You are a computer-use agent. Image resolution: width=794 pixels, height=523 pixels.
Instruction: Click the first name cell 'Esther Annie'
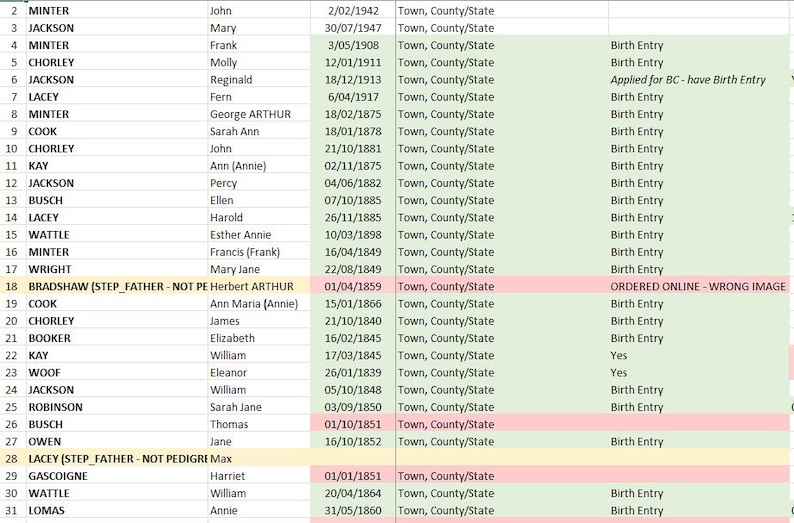259,235
